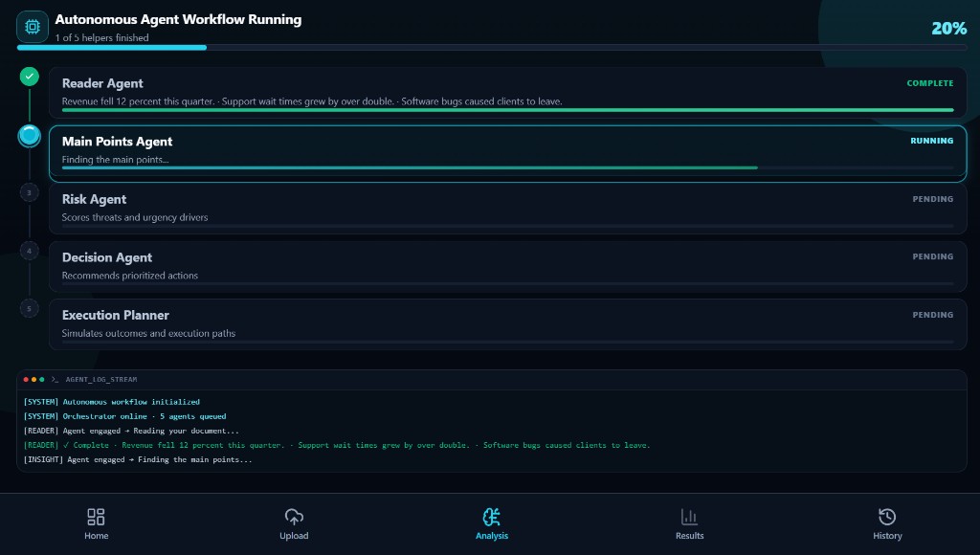Click 'Simulates outcomes and execution paths' description
980x555 pixels.
pos(148,333)
